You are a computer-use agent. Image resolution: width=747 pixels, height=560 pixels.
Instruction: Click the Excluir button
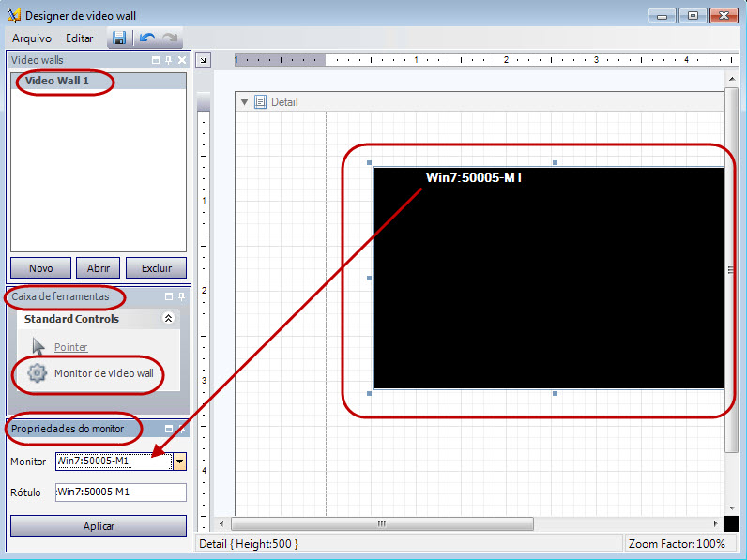point(157,268)
